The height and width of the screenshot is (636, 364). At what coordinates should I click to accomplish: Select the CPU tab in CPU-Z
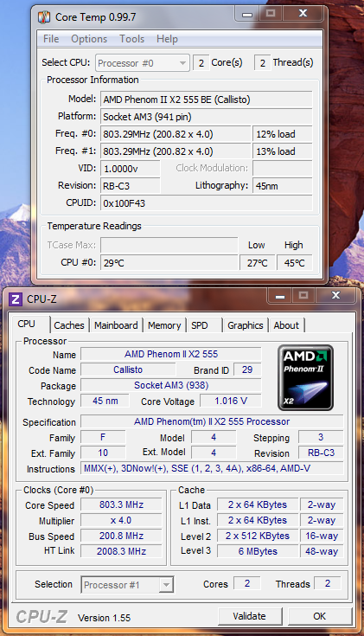(x=27, y=324)
